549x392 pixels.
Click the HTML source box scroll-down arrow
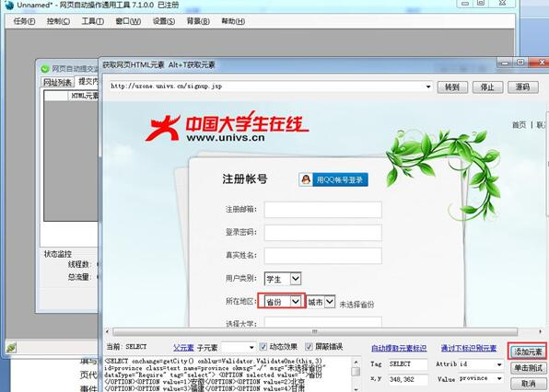coord(356,389)
